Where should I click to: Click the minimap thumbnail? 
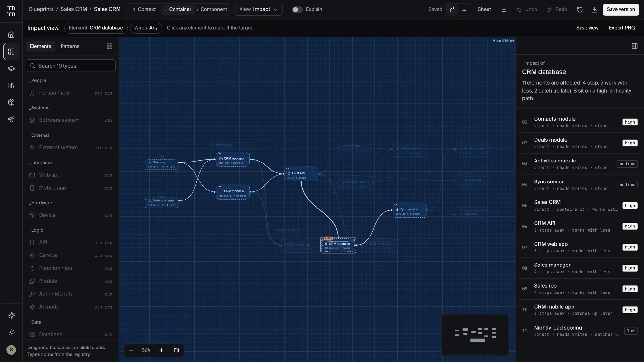[475, 335]
